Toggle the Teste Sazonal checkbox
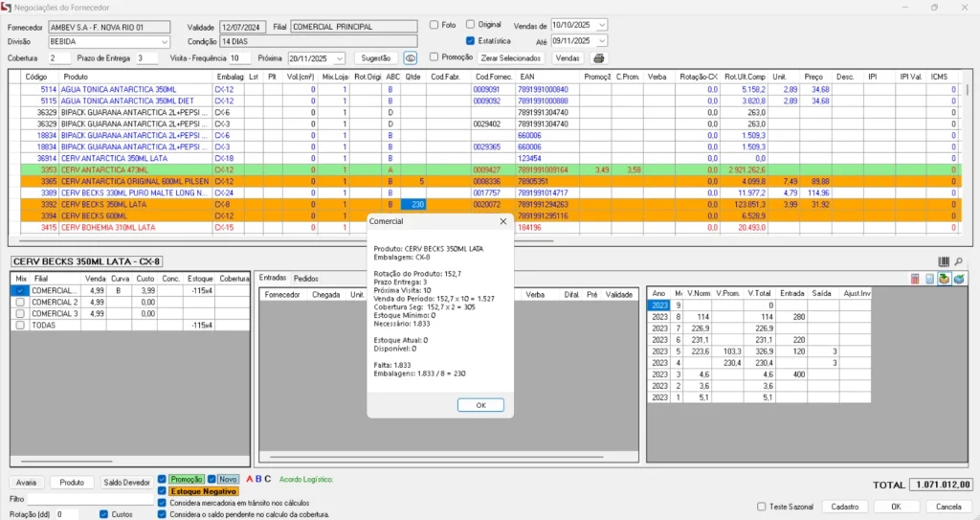The height and width of the screenshot is (520, 980). [762, 507]
